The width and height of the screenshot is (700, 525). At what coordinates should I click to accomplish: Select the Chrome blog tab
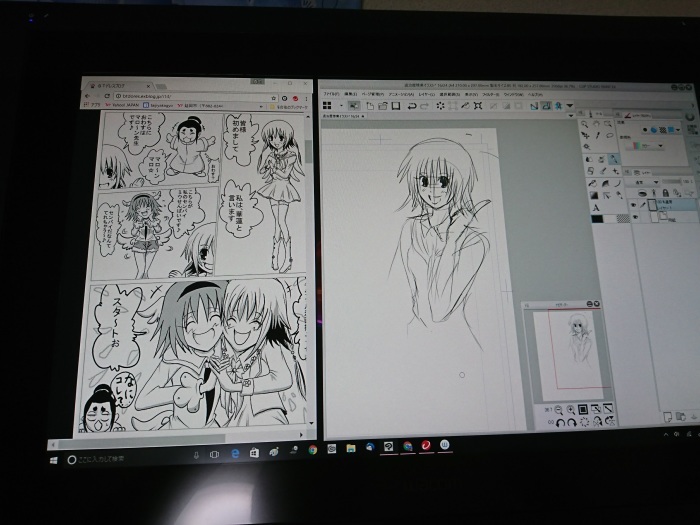click(x=120, y=86)
